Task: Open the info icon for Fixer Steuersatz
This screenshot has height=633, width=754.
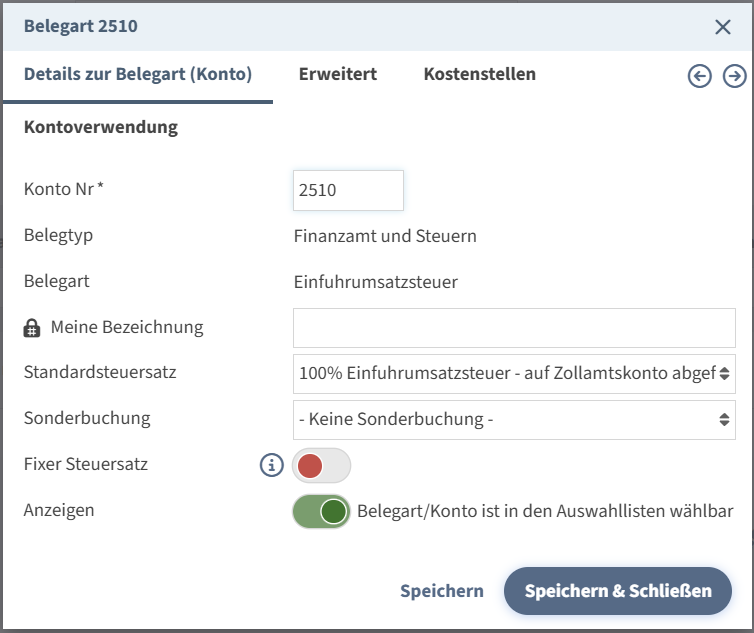Action: tap(272, 465)
